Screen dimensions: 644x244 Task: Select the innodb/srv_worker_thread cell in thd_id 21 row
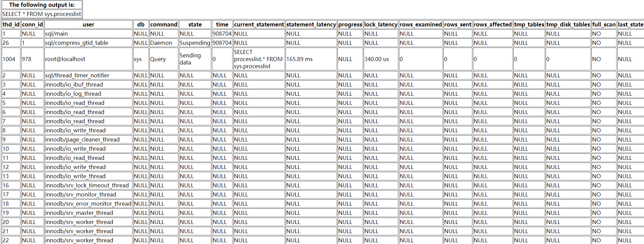pyautogui.click(x=88, y=231)
